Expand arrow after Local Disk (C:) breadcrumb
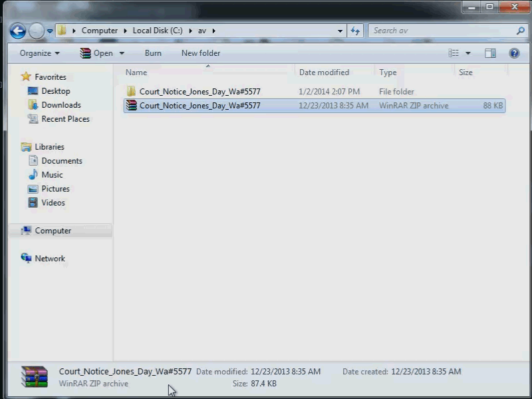 [190, 31]
